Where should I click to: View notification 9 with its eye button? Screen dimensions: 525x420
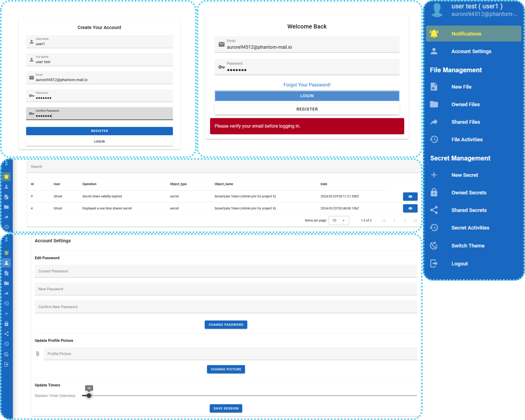pos(410,196)
